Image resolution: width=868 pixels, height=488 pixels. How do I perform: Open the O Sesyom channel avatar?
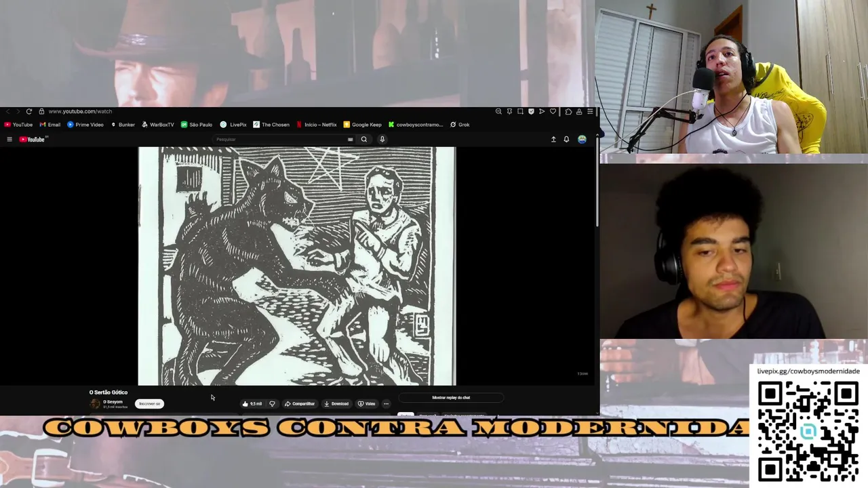[x=95, y=404]
